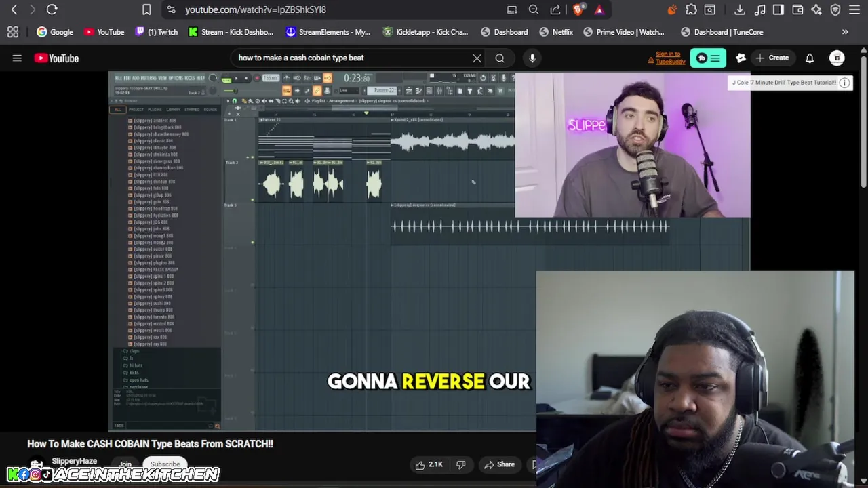Click the red record button in FL Studio
Screen dimensions: 868x488
pyautogui.click(x=256, y=79)
